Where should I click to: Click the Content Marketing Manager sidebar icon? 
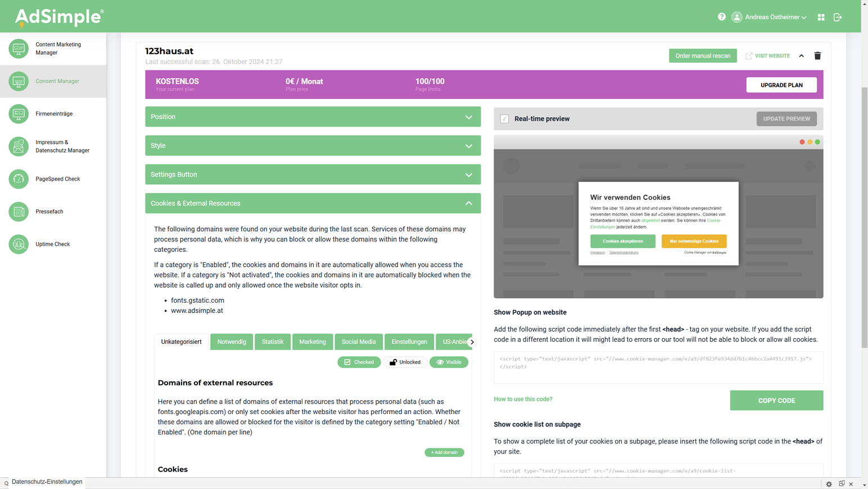coord(19,48)
